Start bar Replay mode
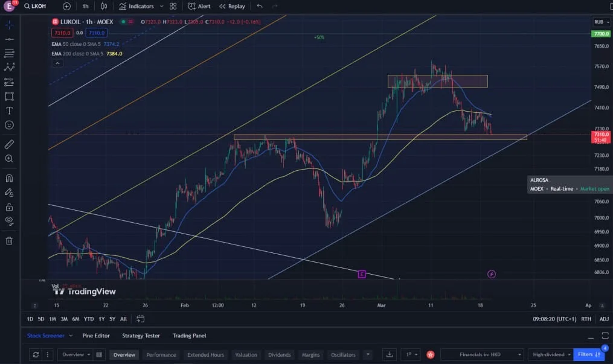613x364 pixels. (x=233, y=6)
